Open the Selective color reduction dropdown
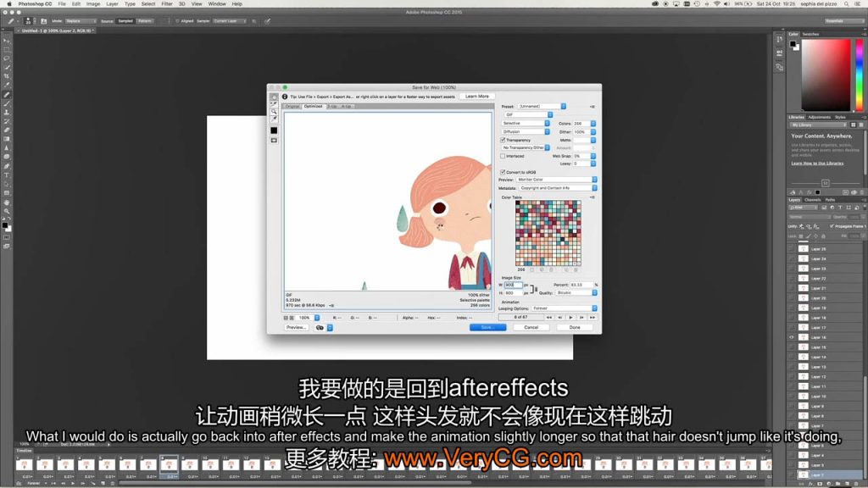 pos(526,124)
